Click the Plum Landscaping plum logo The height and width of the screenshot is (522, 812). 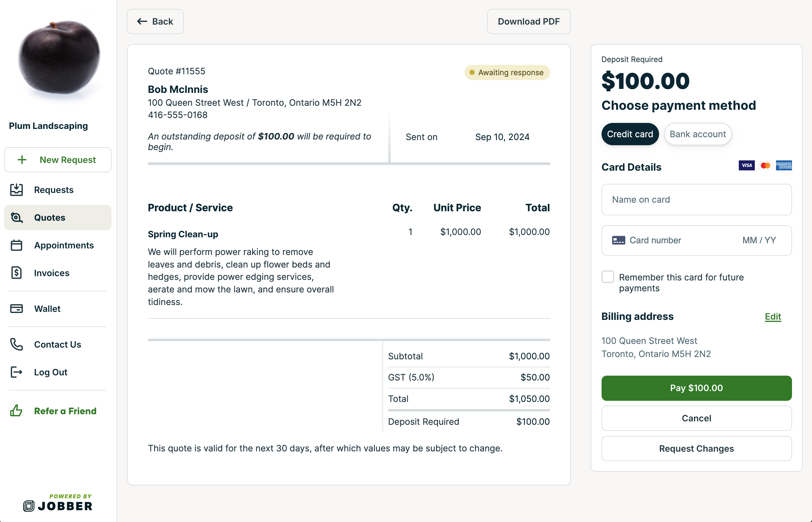point(58,57)
